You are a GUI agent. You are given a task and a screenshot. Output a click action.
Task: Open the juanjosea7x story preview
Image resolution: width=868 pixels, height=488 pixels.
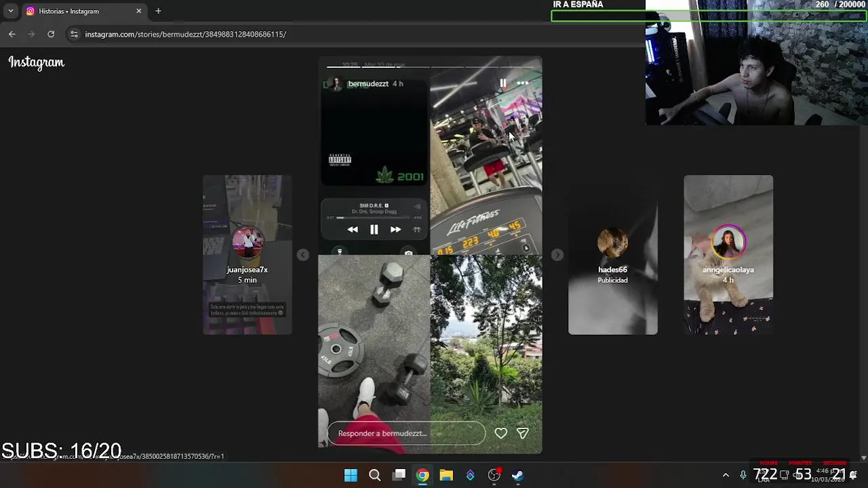click(x=248, y=255)
